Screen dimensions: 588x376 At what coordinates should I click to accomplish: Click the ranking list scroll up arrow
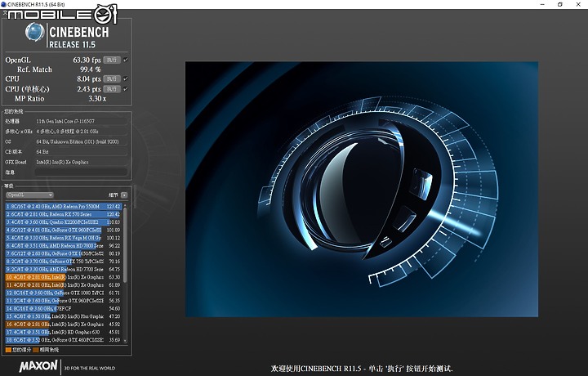pos(125,205)
